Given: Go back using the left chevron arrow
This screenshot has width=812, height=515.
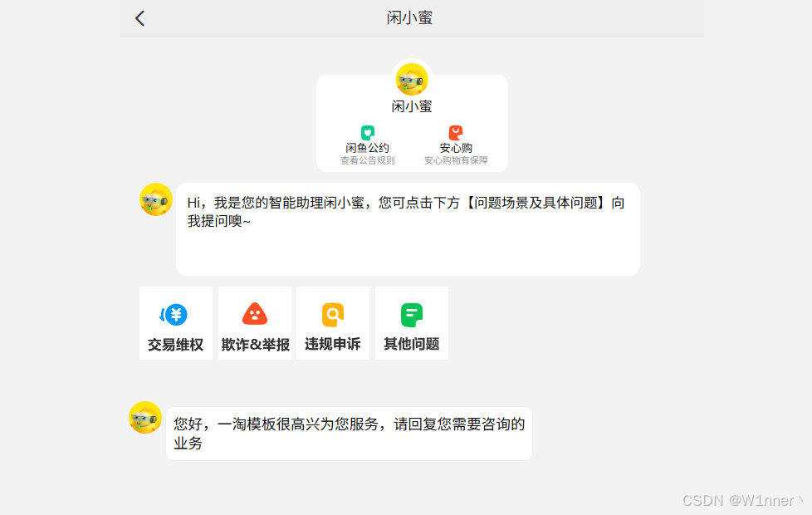Looking at the screenshot, I should pos(139,18).
